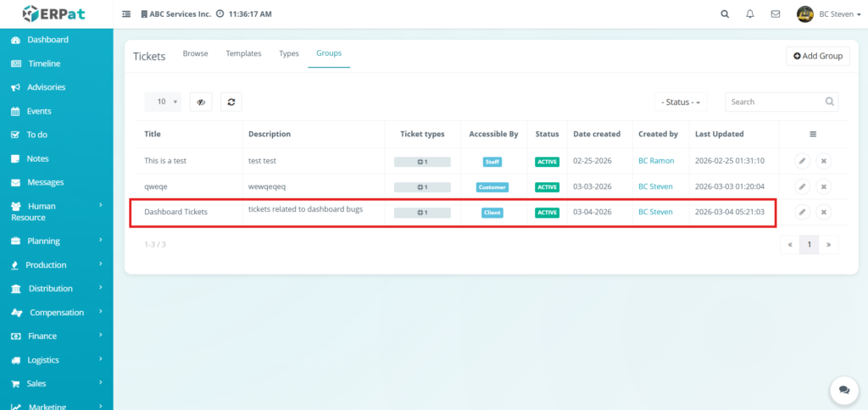This screenshot has width=868, height=410.
Task: Open the rows-per-page dropdown showing 10
Action: [x=163, y=102]
